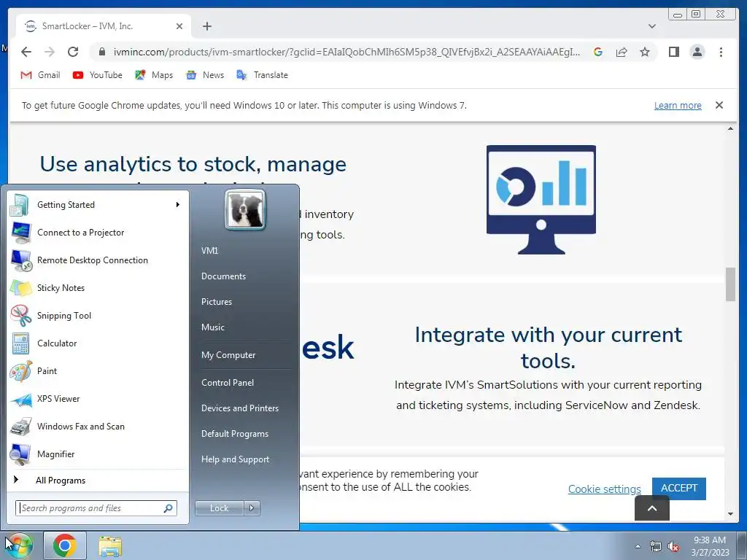Screen dimensions: 747x560
Task: Click the Search programs and files box
Action: 96,508
